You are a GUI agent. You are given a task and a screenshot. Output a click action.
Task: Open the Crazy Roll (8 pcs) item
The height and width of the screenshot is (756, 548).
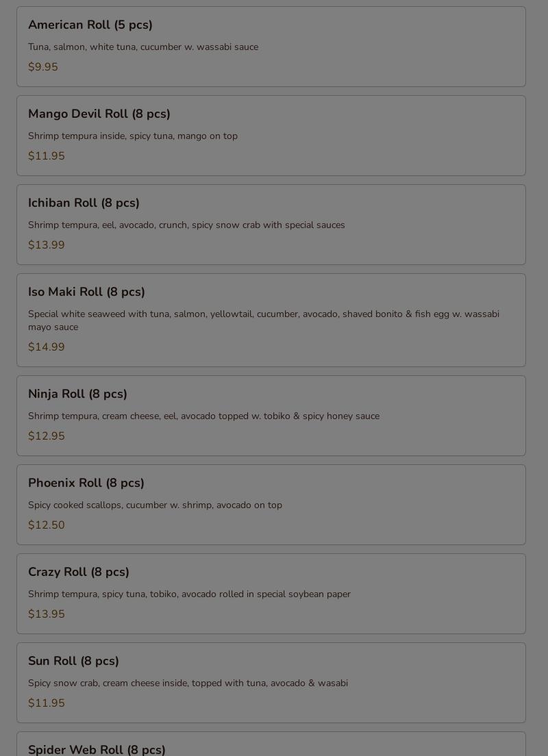[271, 594]
